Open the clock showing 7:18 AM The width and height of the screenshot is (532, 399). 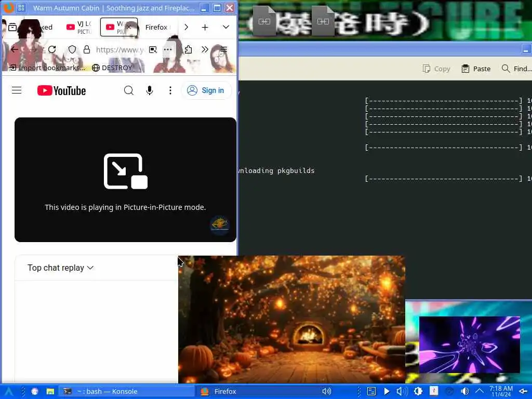point(501,391)
